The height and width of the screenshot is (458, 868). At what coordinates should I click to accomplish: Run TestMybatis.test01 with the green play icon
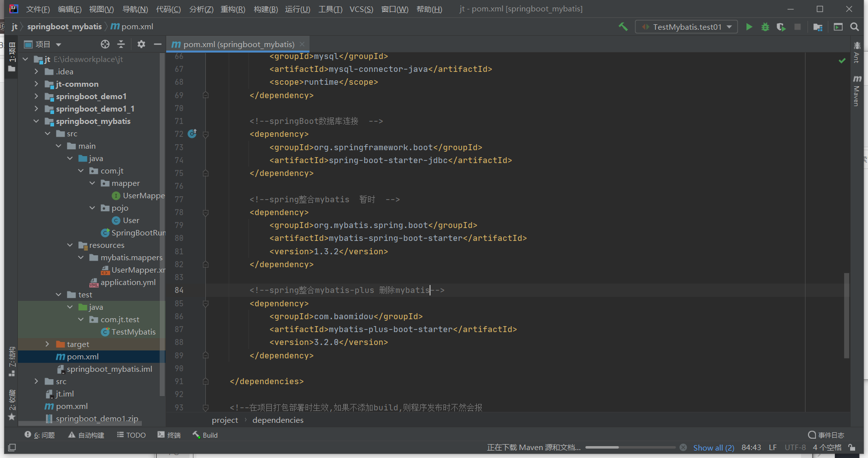click(x=749, y=27)
